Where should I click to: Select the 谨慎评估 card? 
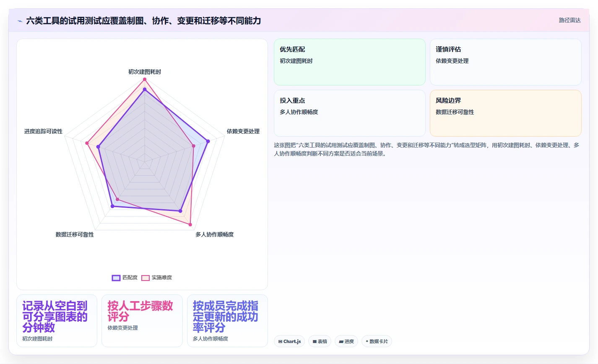click(506, 62)
